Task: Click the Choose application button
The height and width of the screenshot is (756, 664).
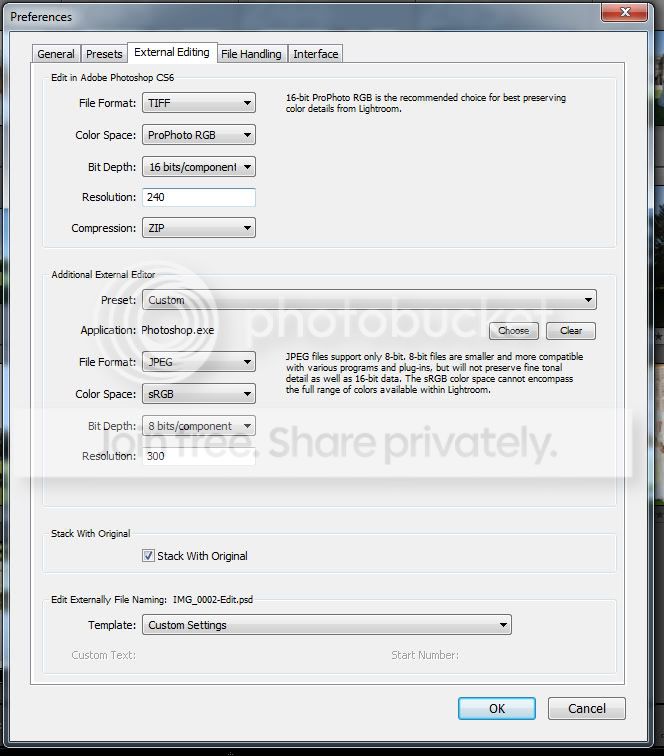Action: coord(513,331)
